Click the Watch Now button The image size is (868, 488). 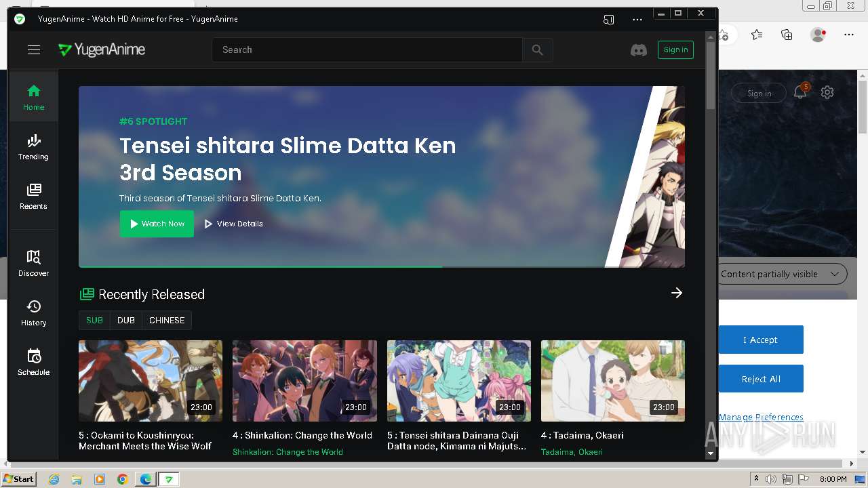[157, 224]
